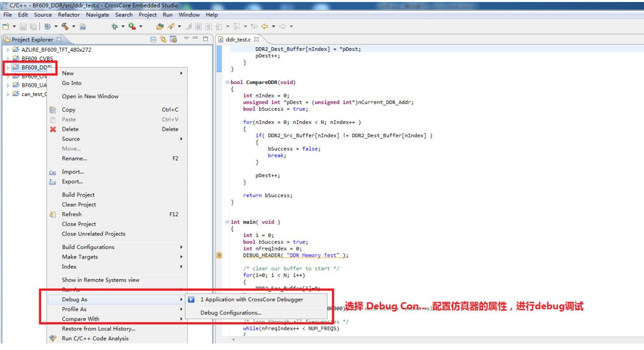Viewport: 644px width, 350px height.
Task: Collapse the main function fold marker
Action: click(x=228, y=222)
